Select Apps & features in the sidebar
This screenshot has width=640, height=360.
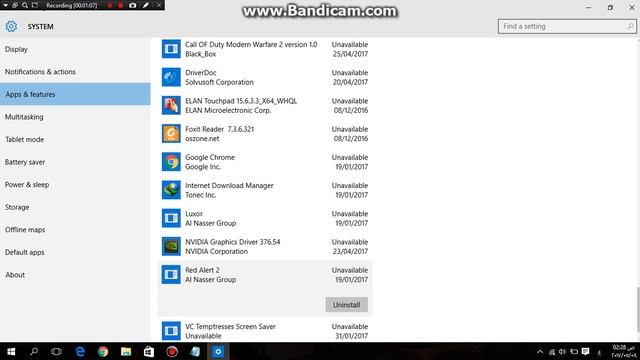tap(75, 94)
